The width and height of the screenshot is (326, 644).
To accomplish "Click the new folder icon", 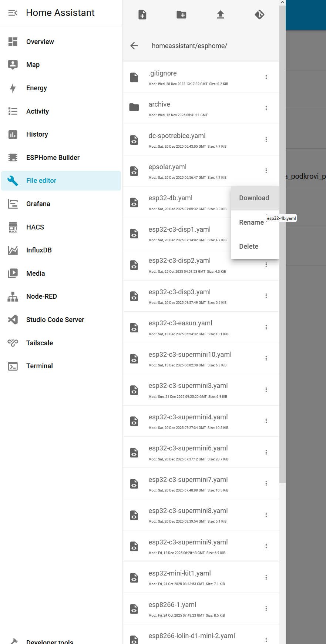I will click(181, 15).
